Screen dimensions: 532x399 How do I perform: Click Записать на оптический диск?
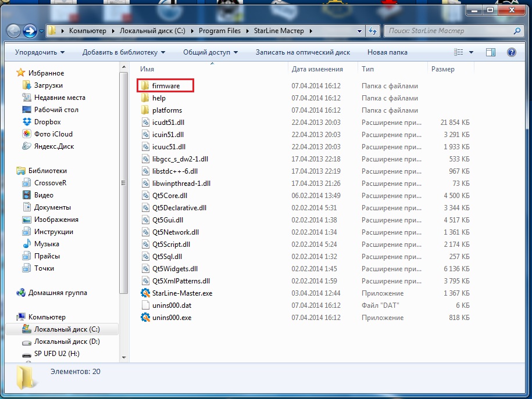point(302,52)
